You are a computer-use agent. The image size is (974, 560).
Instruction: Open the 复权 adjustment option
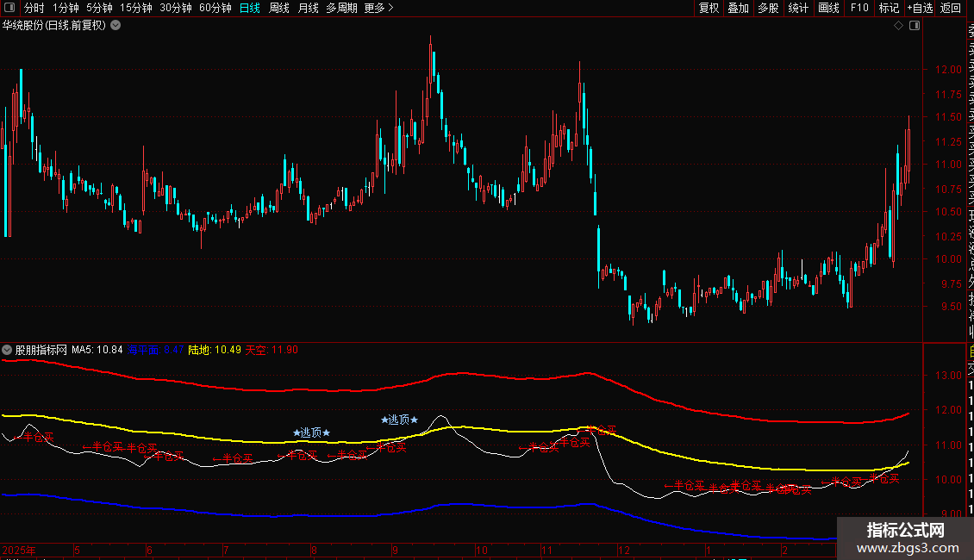(709, 8)
